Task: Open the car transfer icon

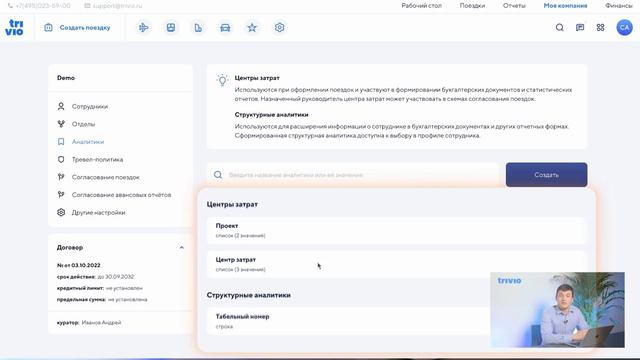Action: click(225, 27)
